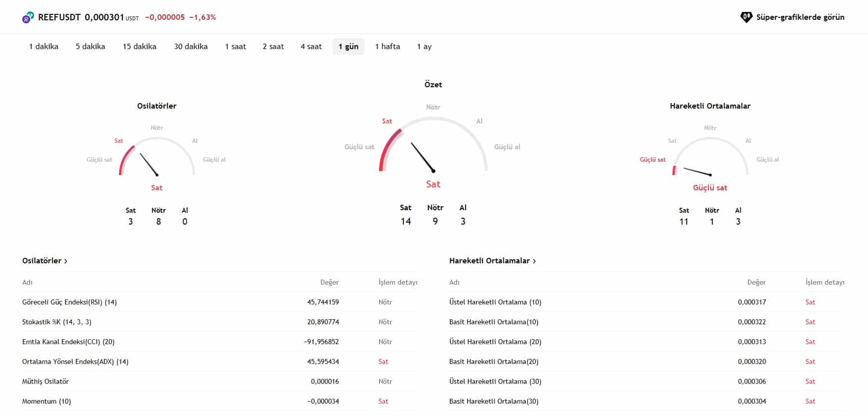Click the Stokastik %K (14, 3, 3) row
Screen dimensions: 868x416
tap(220, 322)
